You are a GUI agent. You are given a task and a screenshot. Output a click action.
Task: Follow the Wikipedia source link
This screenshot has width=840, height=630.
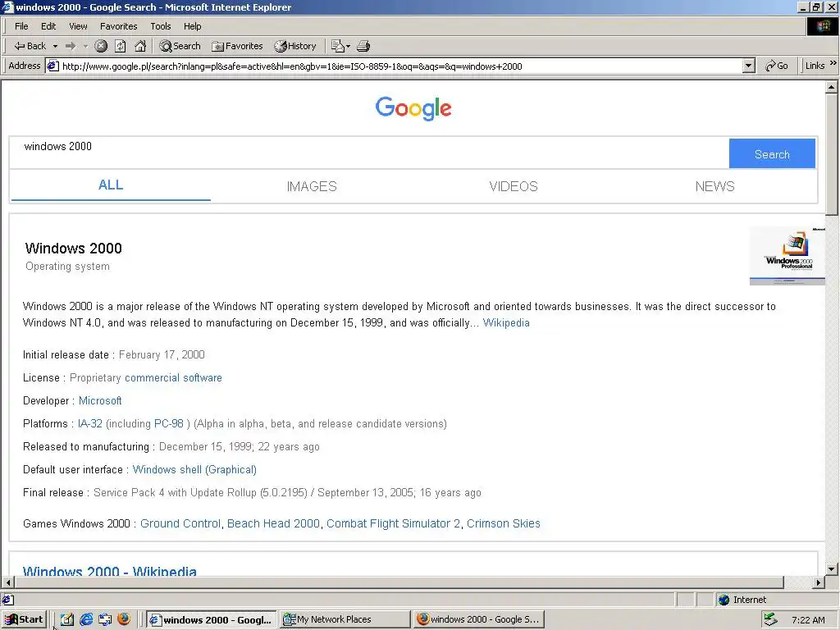(505, 323)
